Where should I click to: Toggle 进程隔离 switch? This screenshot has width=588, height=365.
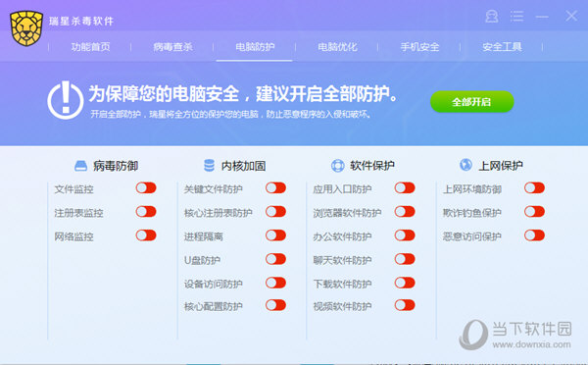275,235
